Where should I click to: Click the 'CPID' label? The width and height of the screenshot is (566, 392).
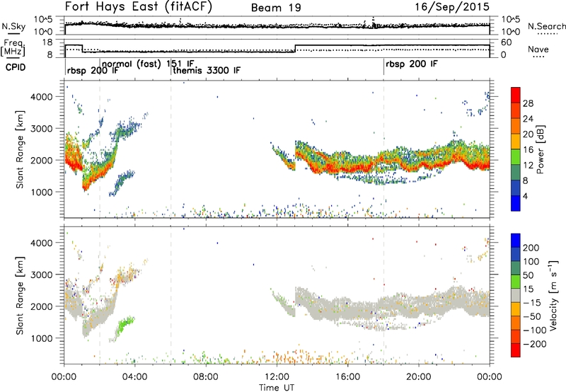[x=16, y=67]
